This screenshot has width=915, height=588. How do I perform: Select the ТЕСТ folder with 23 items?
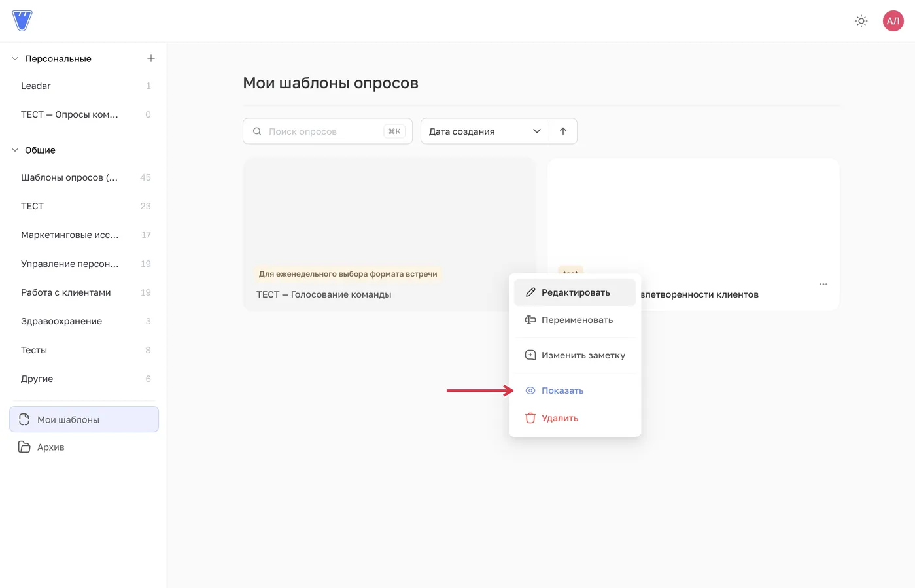pyautogui.click(x=84, y=206)
